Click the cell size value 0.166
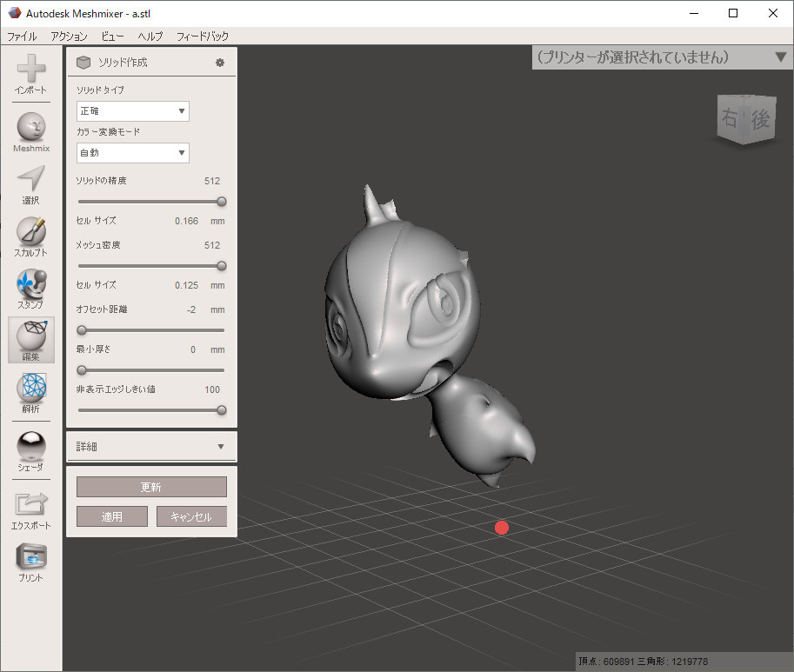Viewport: 794px width, 672px height. click(x=186, y=221)
